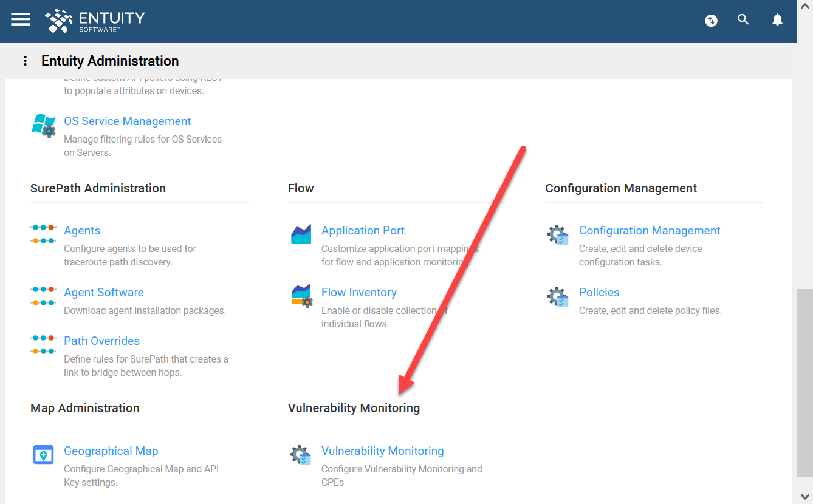Click the Policies gear icon
The height and width of the screenshot is (504, 813).
pos(558,297)
